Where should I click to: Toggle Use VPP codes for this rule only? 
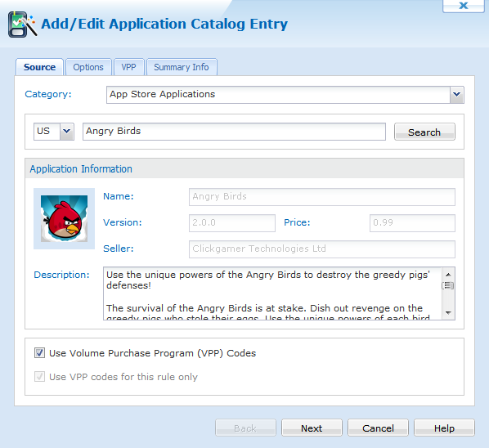coord(39,377)
